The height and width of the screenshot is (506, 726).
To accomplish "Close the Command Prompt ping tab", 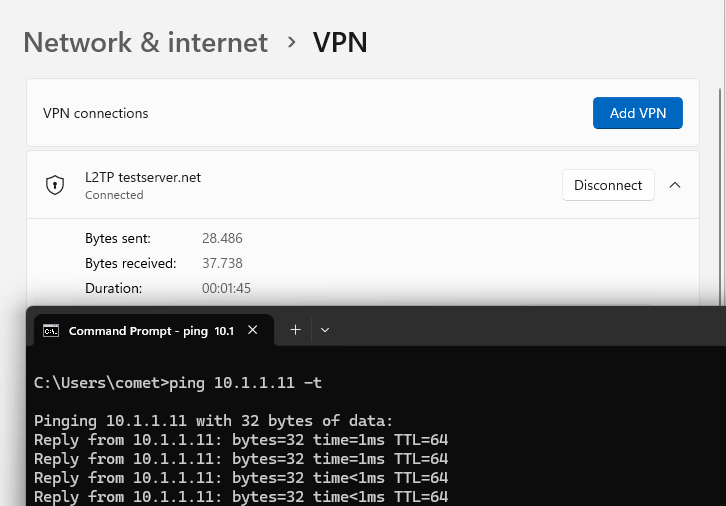I will point(252,330).
